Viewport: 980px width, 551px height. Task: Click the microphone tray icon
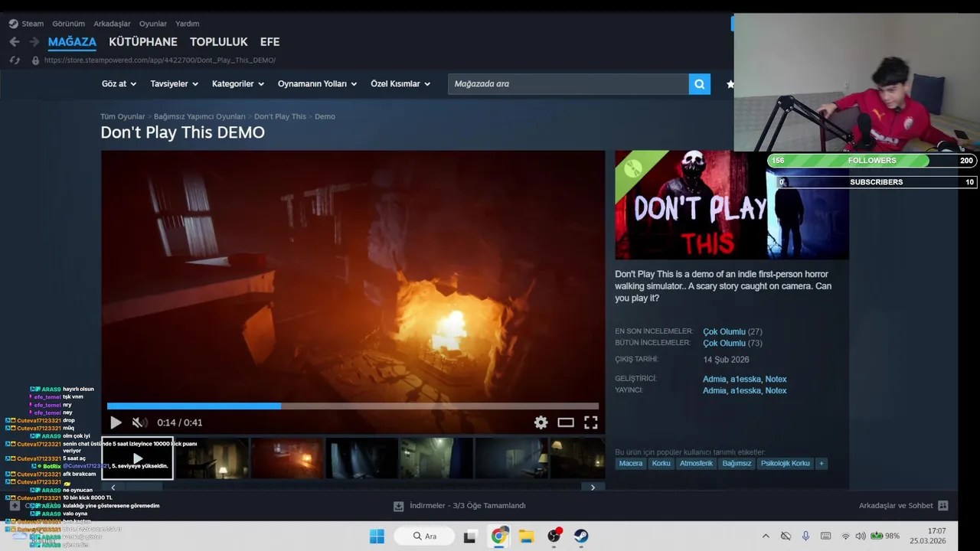(x=805, y=536)
